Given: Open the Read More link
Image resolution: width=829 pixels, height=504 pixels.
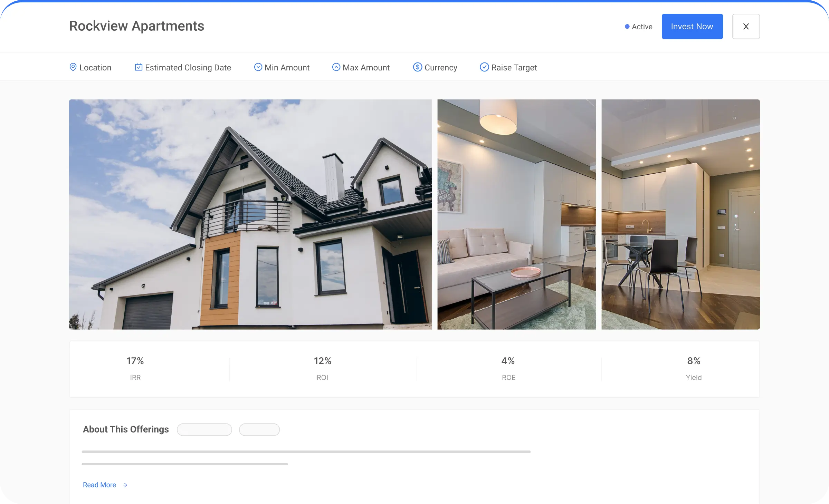Looking at the screenshot, I should pos(99,485).
